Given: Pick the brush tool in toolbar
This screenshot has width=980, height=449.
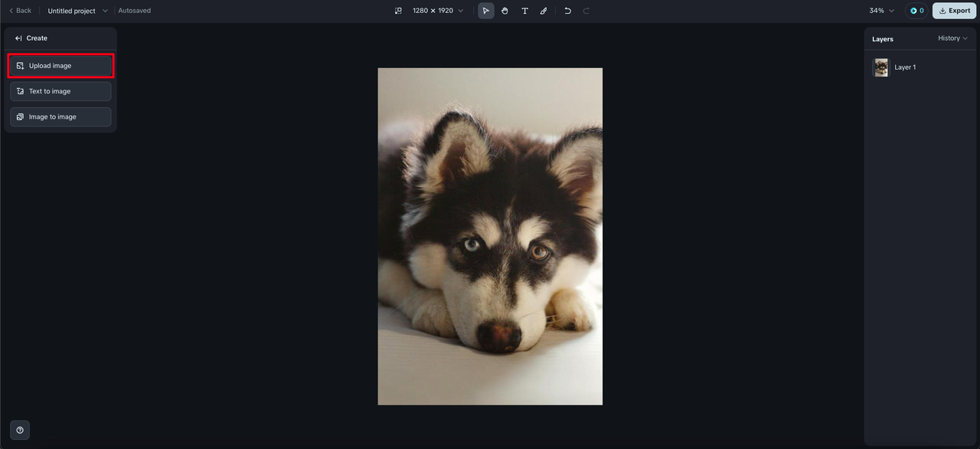Looking at the screenshot, I should [x=544, y=11].
